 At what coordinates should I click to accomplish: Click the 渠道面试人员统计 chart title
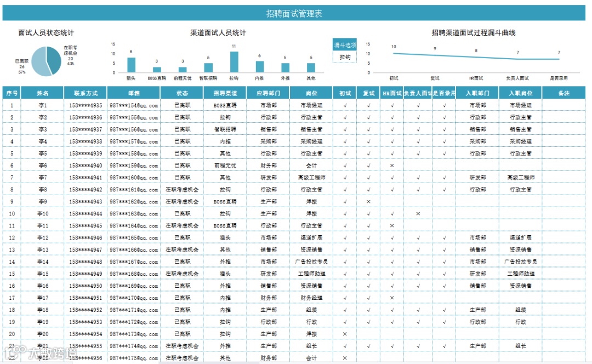(218, 33)
